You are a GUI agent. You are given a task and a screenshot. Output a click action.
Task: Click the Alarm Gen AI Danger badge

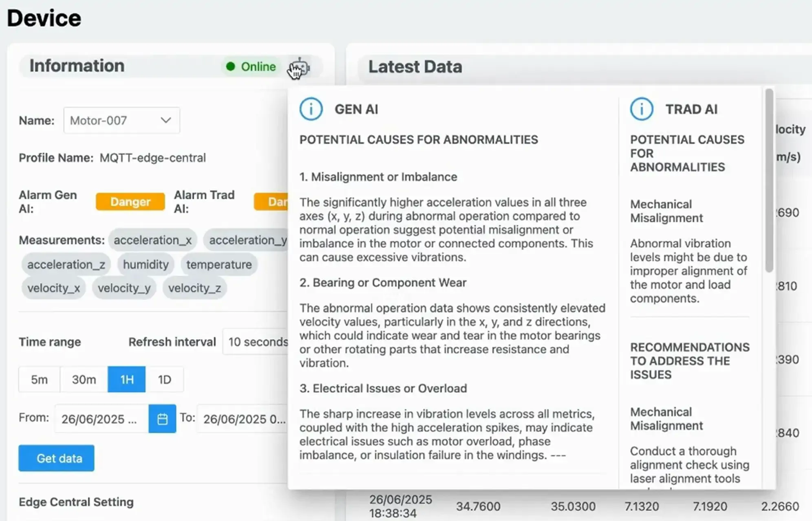click(130, 202)
